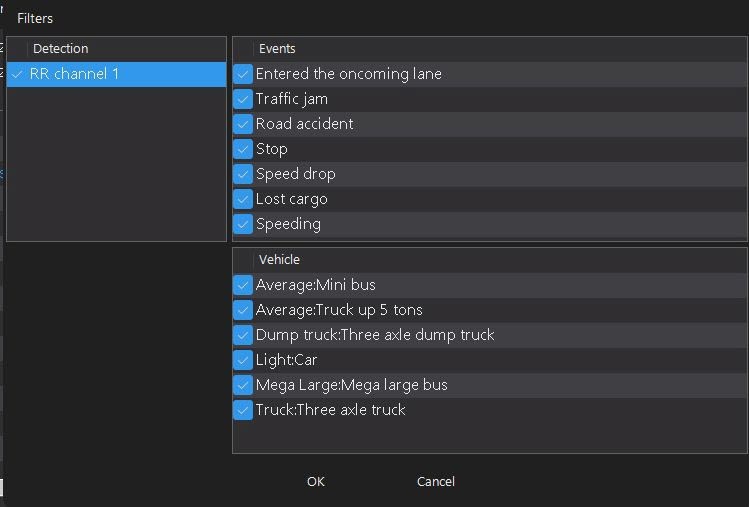This screenshot has height=507, width=749.
Task: Disable Three axle dump truck filter
Action: (x=243, y=335)
